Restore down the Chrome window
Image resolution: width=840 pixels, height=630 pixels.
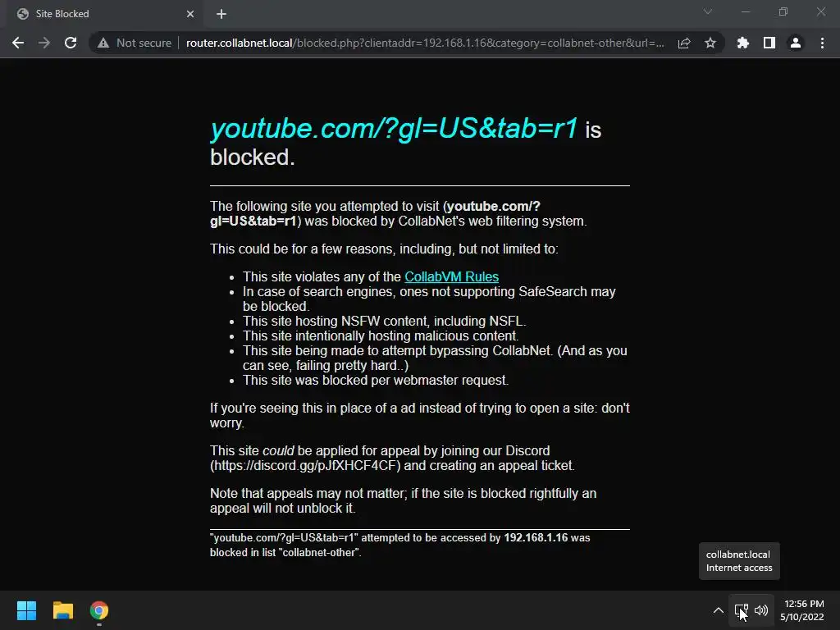(783, 11)
